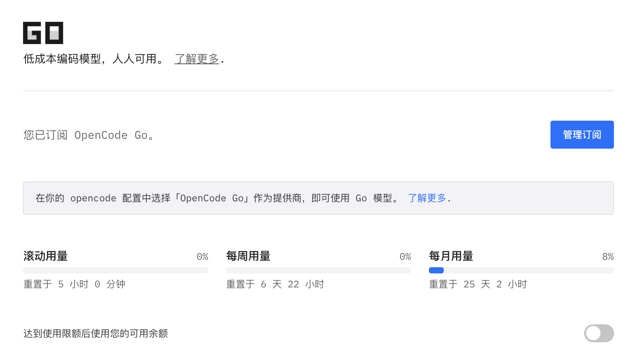Click the 0% weekly usage value
Viewport: 637px width, 364px height.
[405, 257]
